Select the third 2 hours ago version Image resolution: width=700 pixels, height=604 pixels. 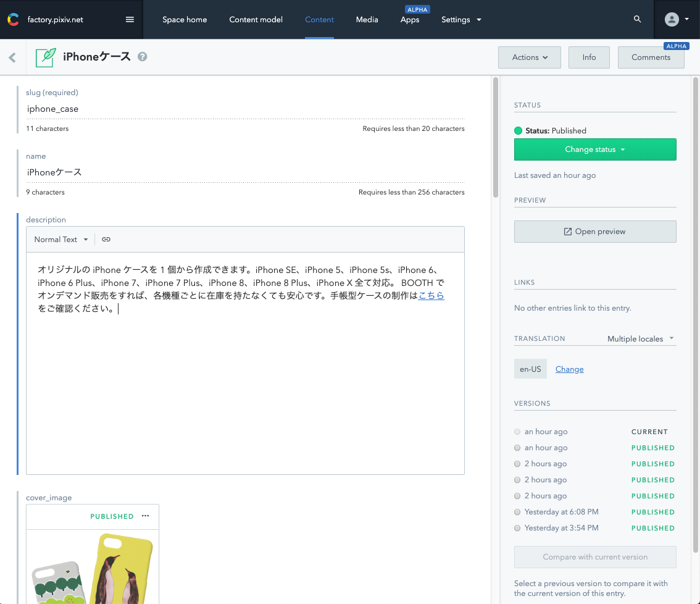517,496
